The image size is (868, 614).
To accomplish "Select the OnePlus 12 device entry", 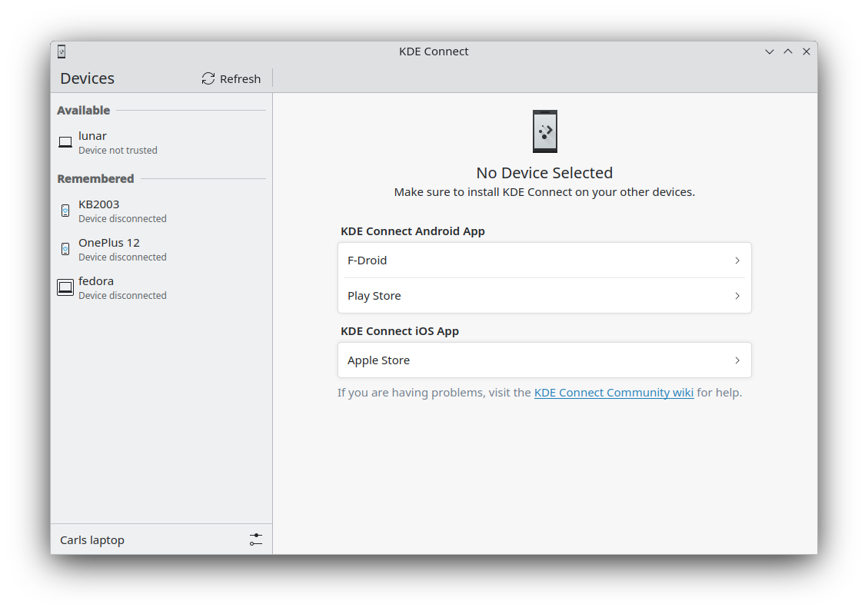I will (x=161, y=249).
